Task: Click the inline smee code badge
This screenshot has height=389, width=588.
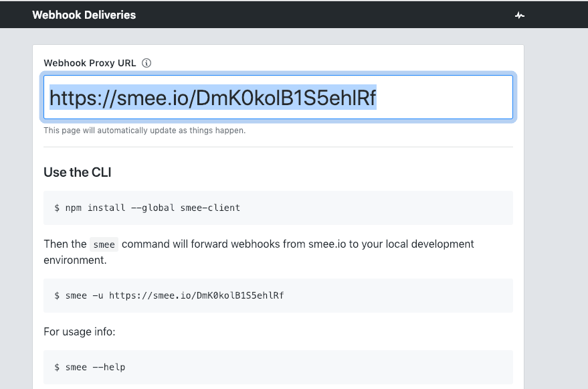Action: click(104, 244)
